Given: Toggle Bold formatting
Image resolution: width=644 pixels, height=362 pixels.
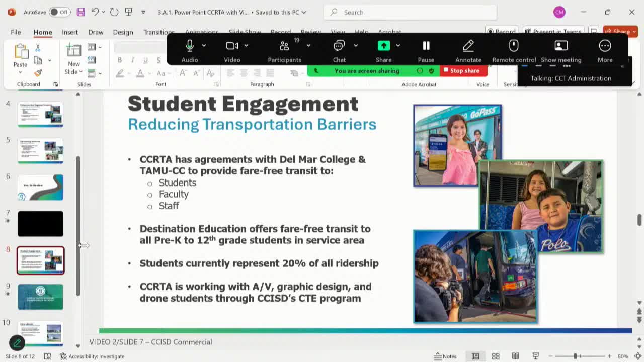Looking at the screenshot, I should coord(120,60).
